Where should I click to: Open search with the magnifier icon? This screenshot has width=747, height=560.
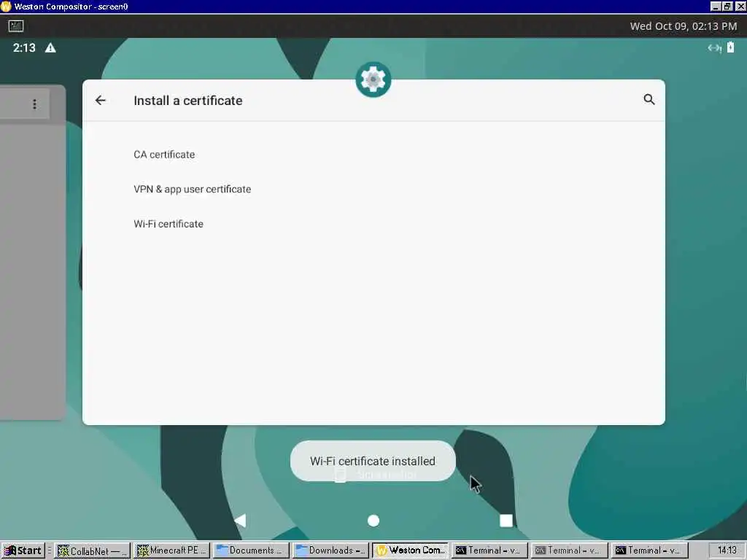point(649,99)
